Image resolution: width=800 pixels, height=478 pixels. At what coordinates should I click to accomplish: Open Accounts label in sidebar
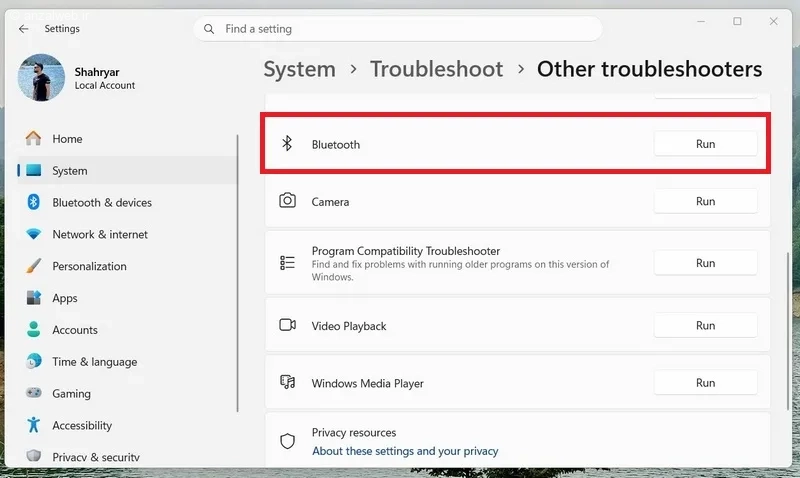[x=74, y=330]
